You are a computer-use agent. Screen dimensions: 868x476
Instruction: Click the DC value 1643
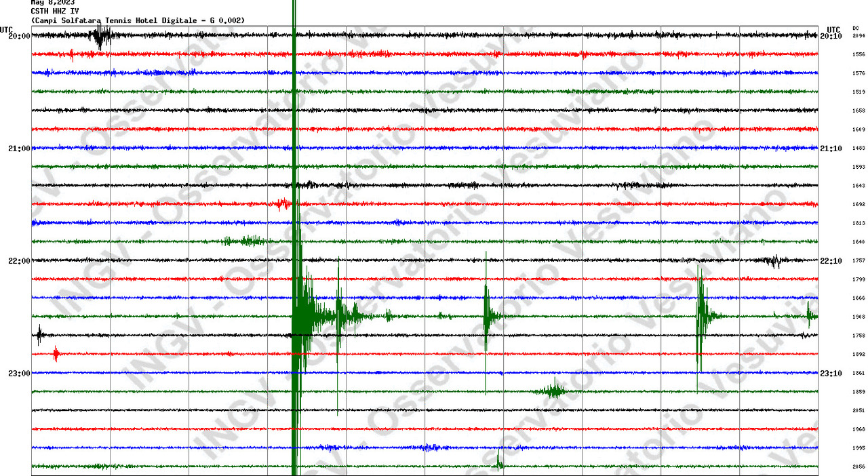tap(859, 186)
